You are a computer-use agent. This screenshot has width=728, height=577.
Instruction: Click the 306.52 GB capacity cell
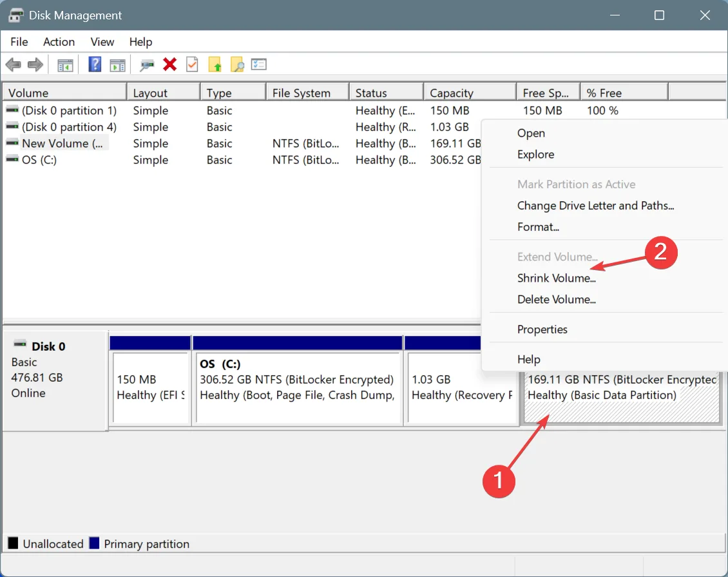455,160
